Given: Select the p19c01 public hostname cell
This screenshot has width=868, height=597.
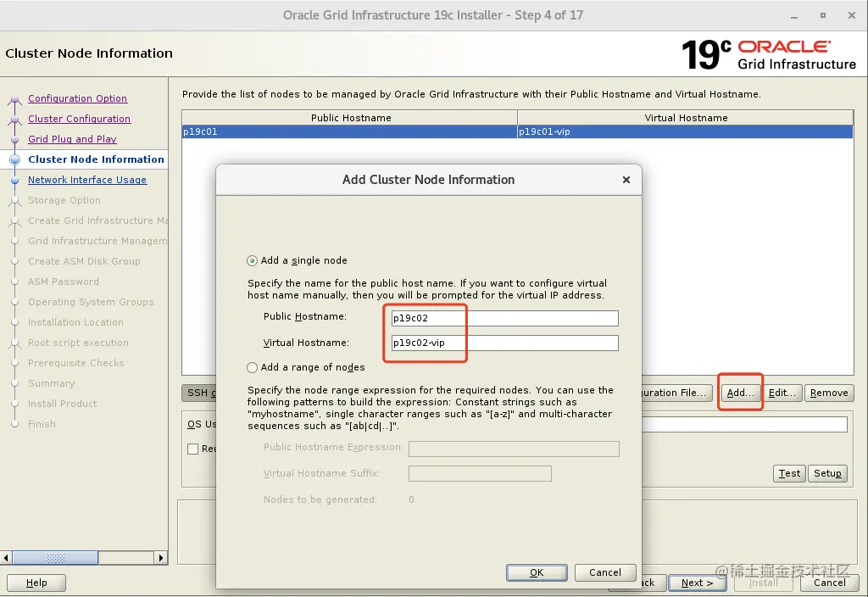Looking at the screenshot, I should click(349, 131).
